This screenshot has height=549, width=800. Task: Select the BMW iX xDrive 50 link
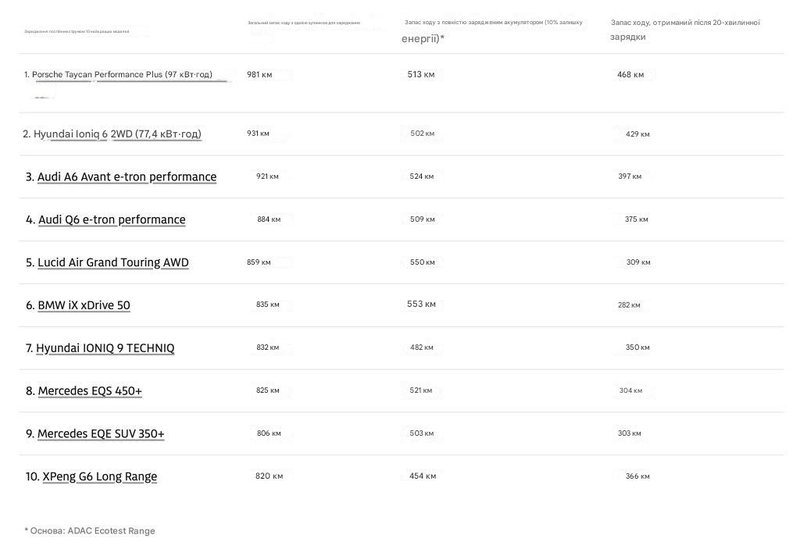pyautogui.click(x=84, y=305)
